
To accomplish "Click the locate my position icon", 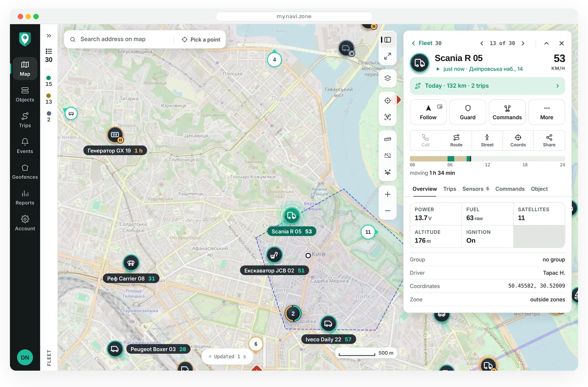I will tap(387, 101).
